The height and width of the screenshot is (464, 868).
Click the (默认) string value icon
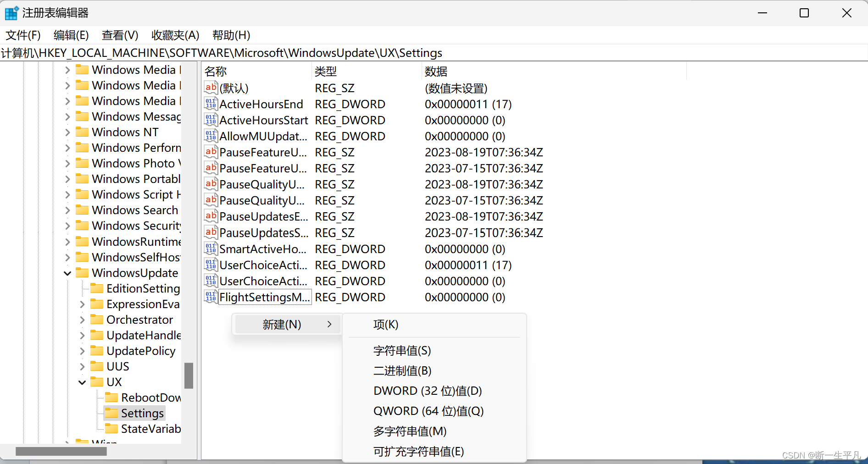pyautogui.click(x=211, y=88)
